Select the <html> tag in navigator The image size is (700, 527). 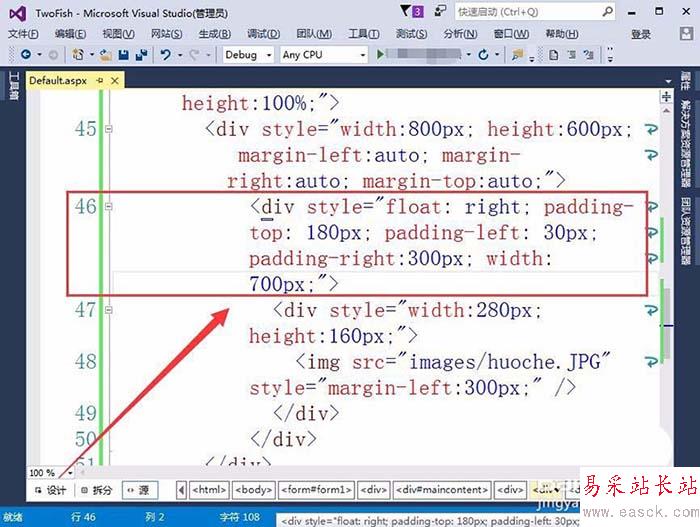click(209, 490)
